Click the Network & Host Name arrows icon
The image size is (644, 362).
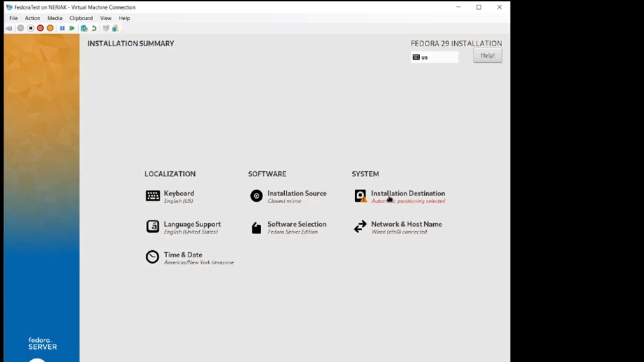[x=360, y=227]
